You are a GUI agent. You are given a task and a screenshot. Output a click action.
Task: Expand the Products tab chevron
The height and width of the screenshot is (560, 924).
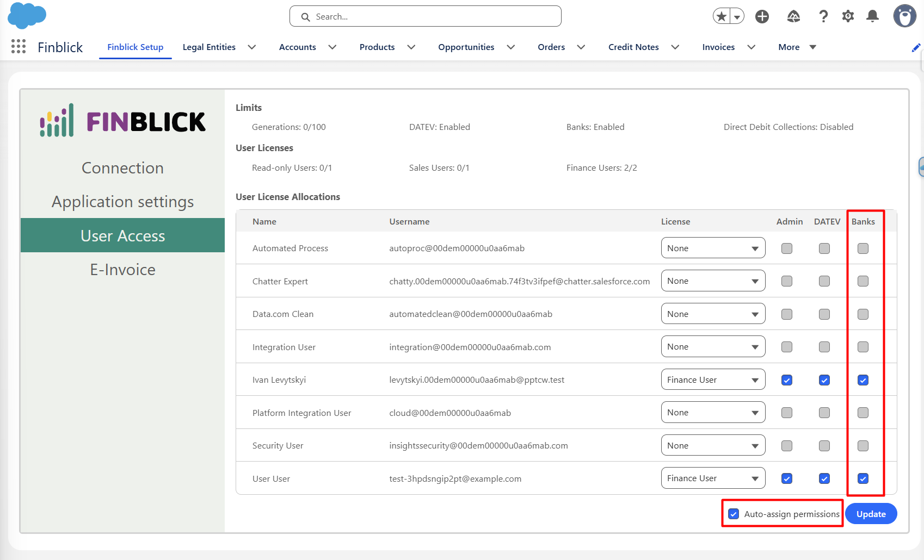[411, 47]
